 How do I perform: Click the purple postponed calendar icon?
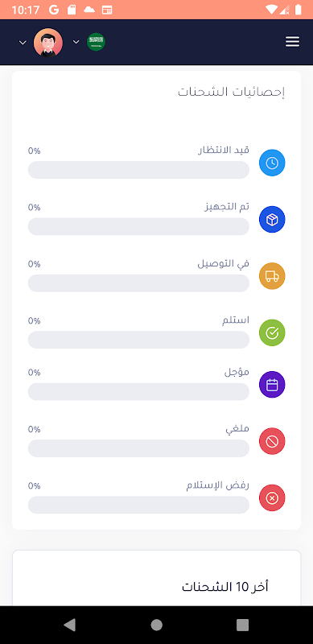click(x=272, y=385)
